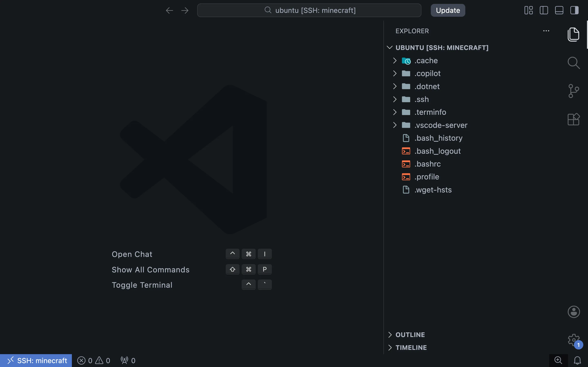Toggle the panel visibility
The height and width of the screenshot is (367, 588).
[559, 10]
